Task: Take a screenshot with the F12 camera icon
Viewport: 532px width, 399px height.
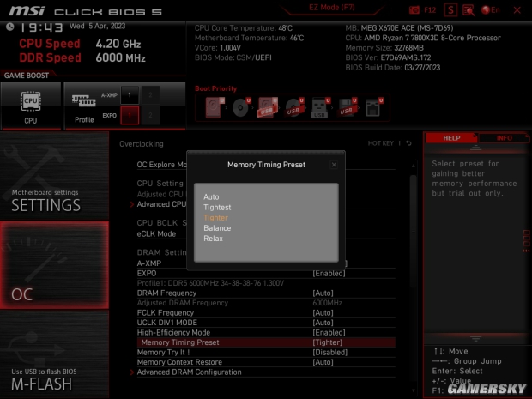Action: (x=414, y=10)
